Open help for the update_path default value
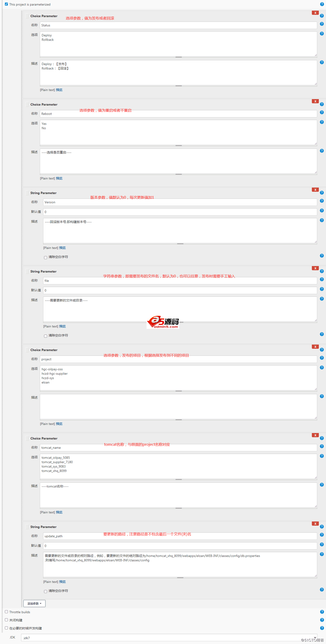 (322, 545)
